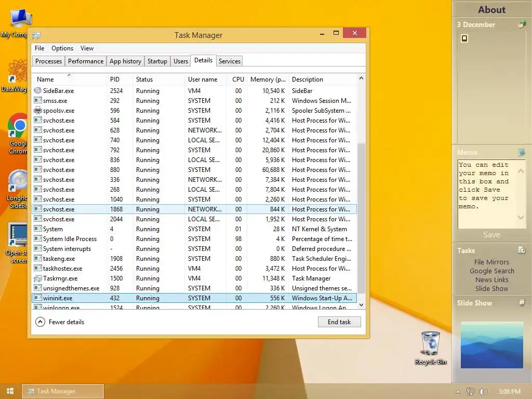Sort by Name column header
The height and width of the screenshot is (399, 532).
click(x=69, y=79)
